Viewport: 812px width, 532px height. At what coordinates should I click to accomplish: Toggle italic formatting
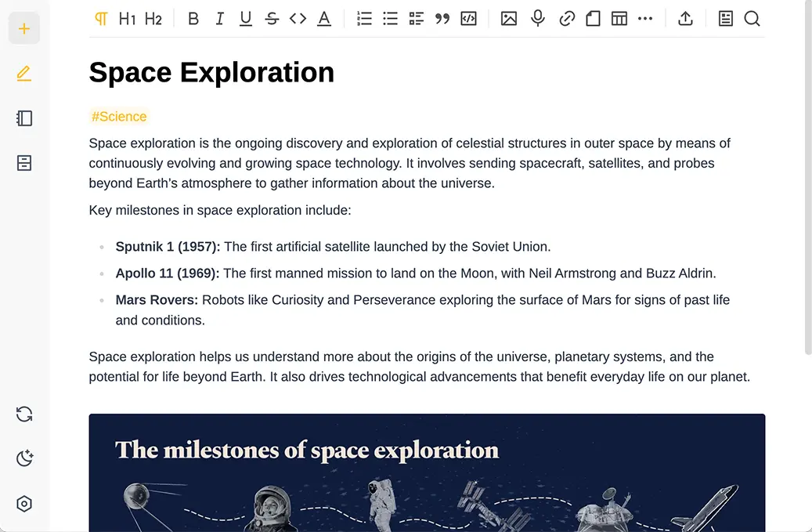219,19
